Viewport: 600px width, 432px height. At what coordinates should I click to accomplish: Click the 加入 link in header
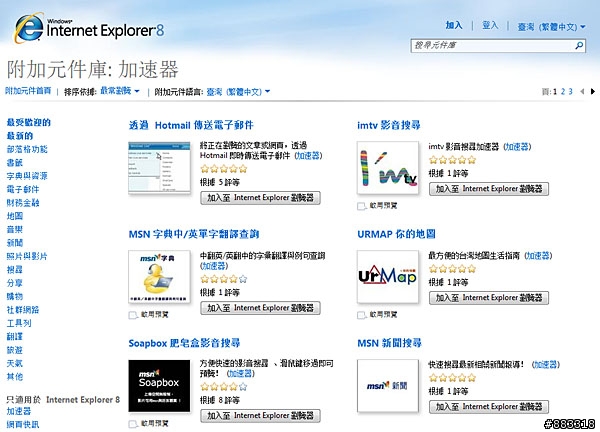click(454, 25)
